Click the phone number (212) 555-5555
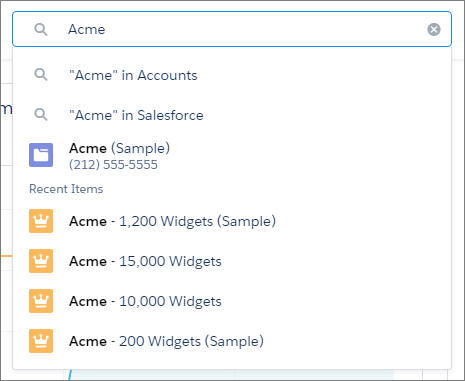465x381 pixels. click(x=113, y=165)
